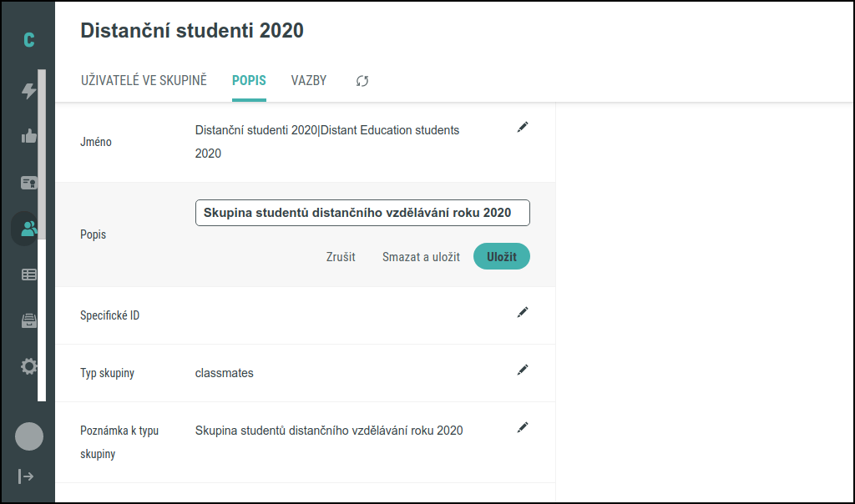Cancel editing by clicking Zrušit
The width and height of the screenshot is (855, 504).
pos(339,256)
